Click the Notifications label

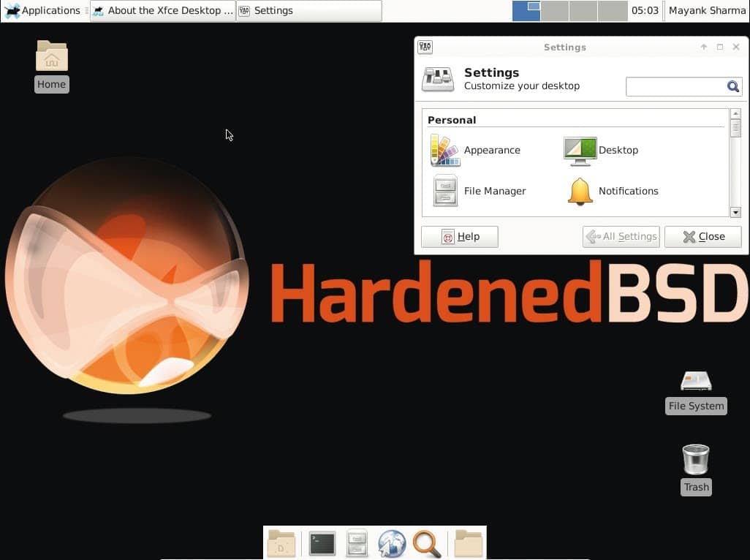(x=628, y=191)
